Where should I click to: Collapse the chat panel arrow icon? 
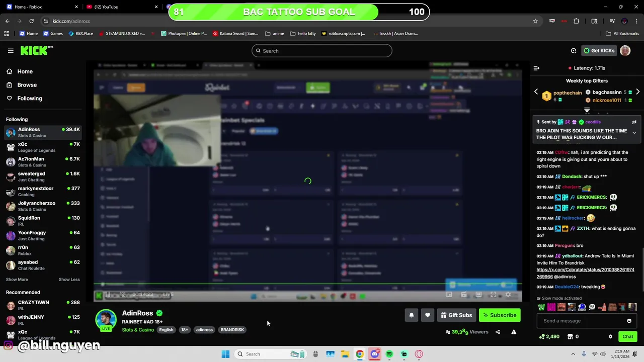point(536,68)
